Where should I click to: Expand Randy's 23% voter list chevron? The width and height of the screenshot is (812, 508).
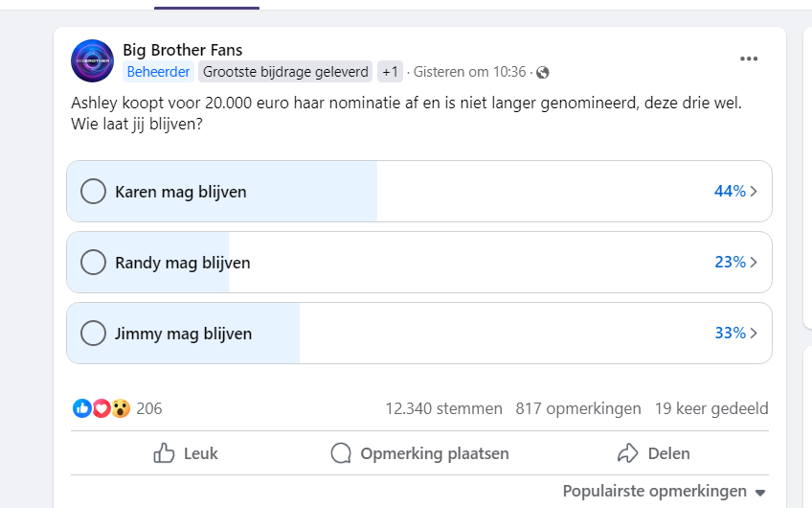[x=754, y=263]
